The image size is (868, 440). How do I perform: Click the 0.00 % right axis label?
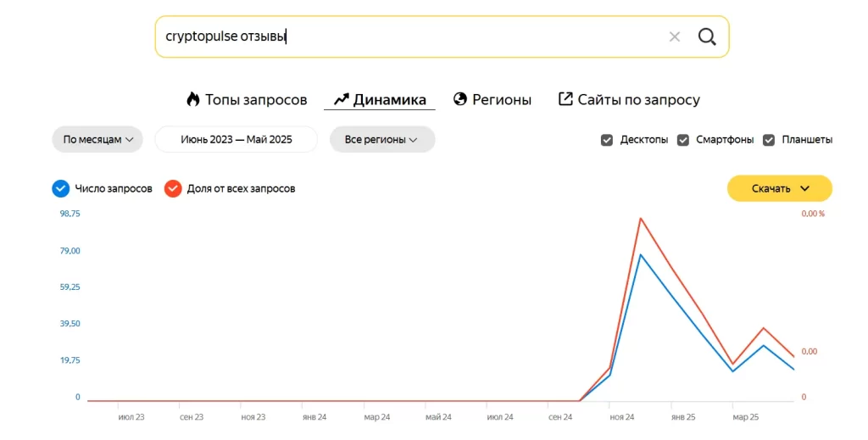coord(813,214)
